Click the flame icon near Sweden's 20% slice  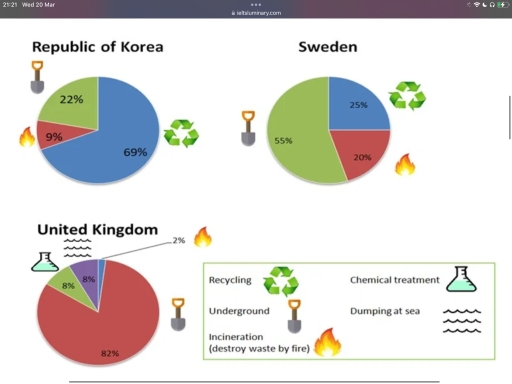pyautogui.click(x=405, y=164)
